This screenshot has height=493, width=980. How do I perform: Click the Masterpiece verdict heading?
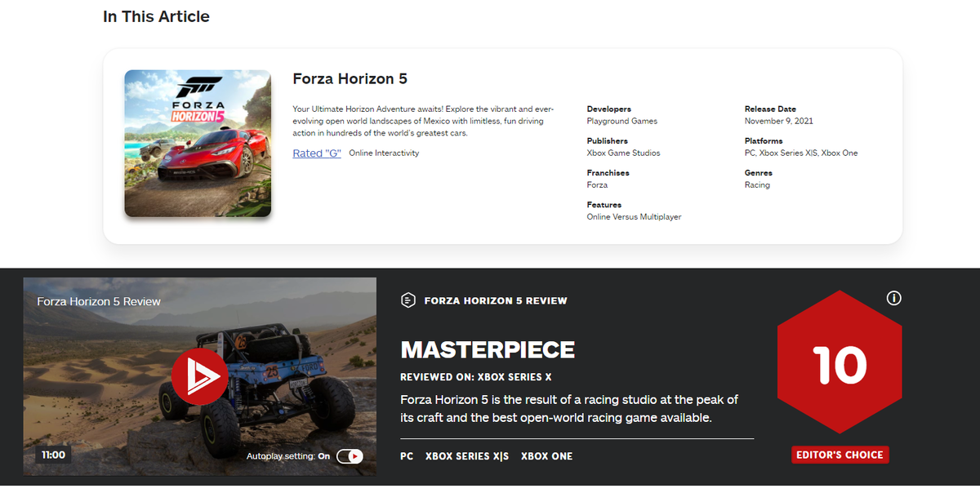pos(488,350)
